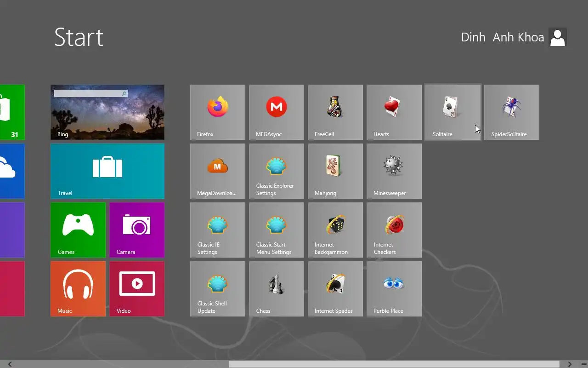Image resolution: width=588 pixels, height=368 pixels.
Task: Launch Internet Spades tile
Action: (335, 289)
